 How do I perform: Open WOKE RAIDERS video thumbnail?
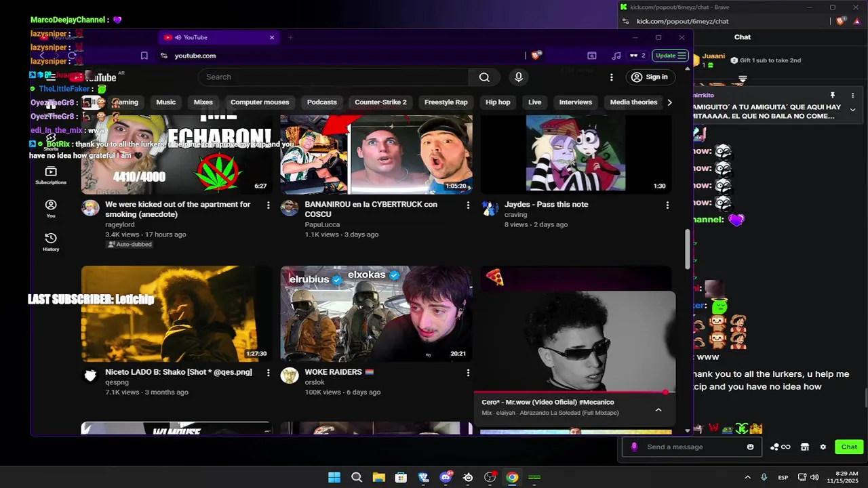[376, 314]
